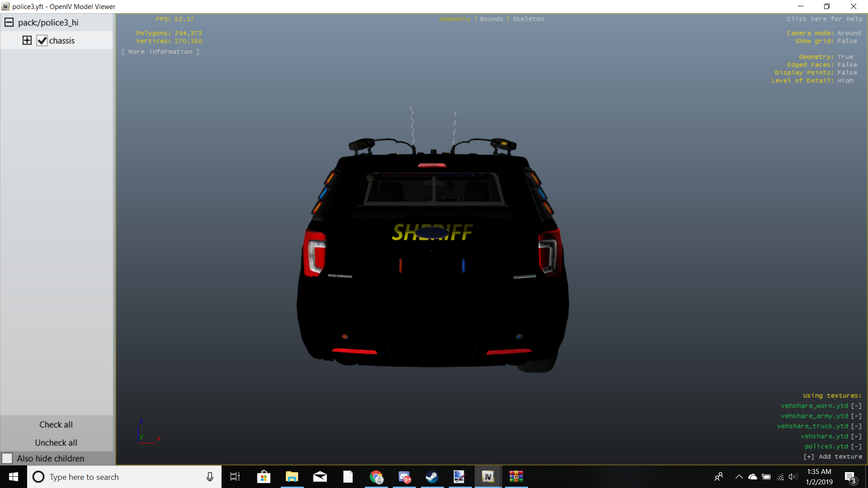Click the Check all button
Image resolution: width=868 pixels, height=488 pixels.
click(56, 425)
